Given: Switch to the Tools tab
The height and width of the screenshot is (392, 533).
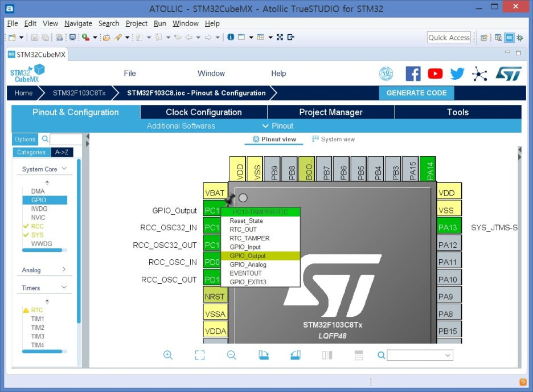Looking at the screenshot, I should 458,112.
